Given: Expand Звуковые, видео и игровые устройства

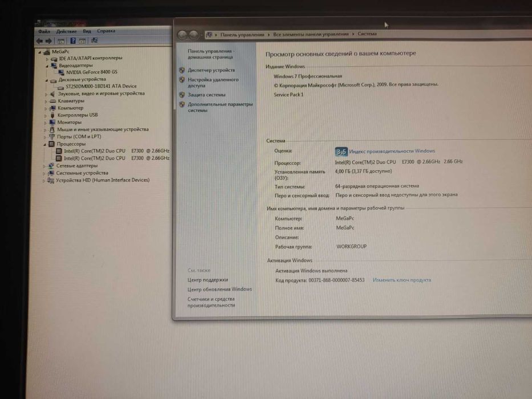Looking at the screenshot, I should coord(46,94).
